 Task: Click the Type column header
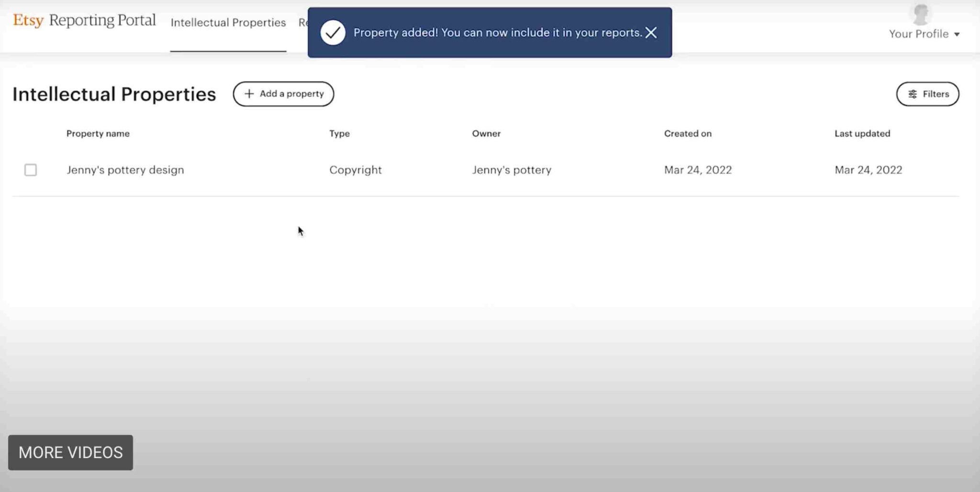coord(339,134)
